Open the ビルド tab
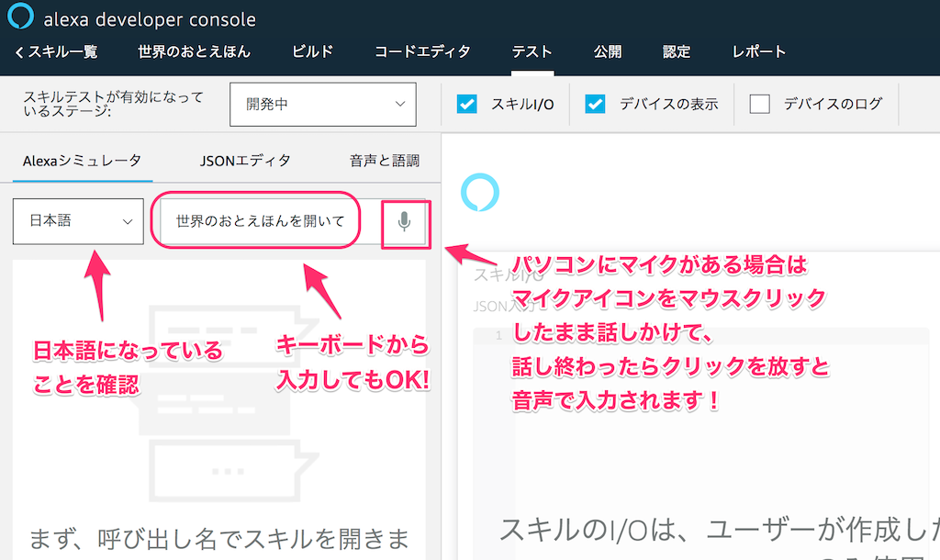940x560 pixels. tap(312, 52)
